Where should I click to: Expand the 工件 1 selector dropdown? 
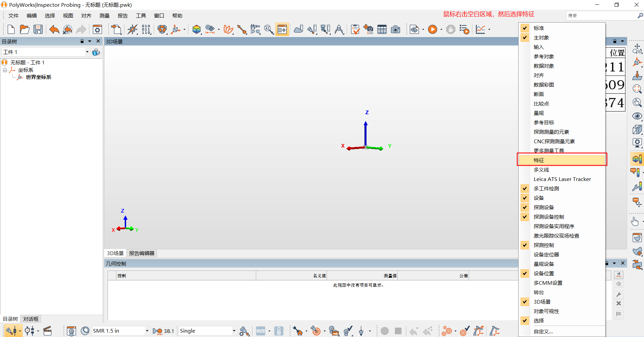point(87,52)
